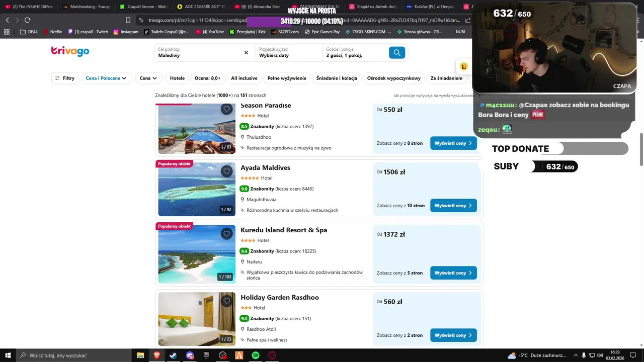Expand the Cena price dropdown
Viewport: 644px width, 362px height.
pyautogui.click(x=148, y=78)
